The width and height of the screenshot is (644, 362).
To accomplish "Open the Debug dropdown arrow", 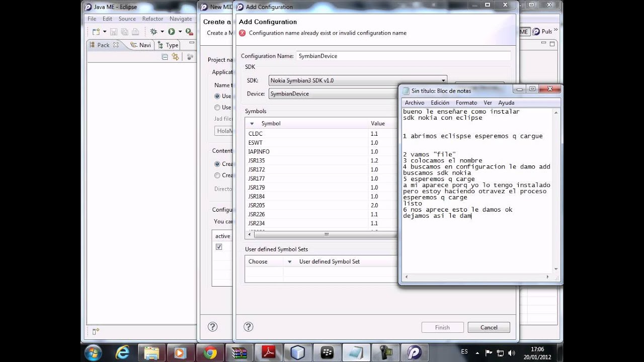I will pos(162,32).
